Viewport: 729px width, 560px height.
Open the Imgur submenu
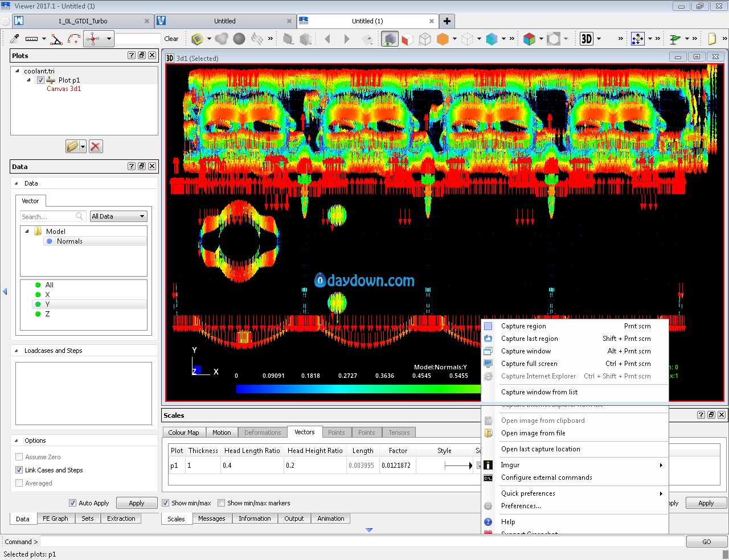(x=575, y=465)
